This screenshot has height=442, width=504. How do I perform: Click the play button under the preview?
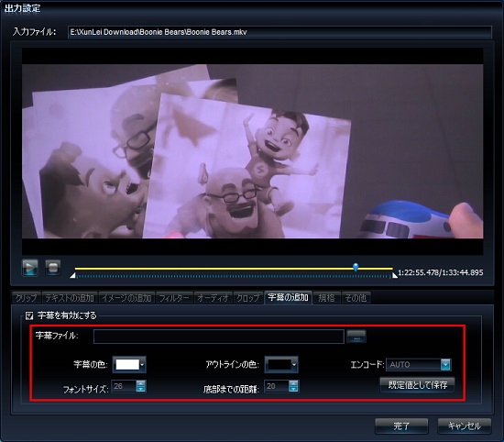coord(30,268)
